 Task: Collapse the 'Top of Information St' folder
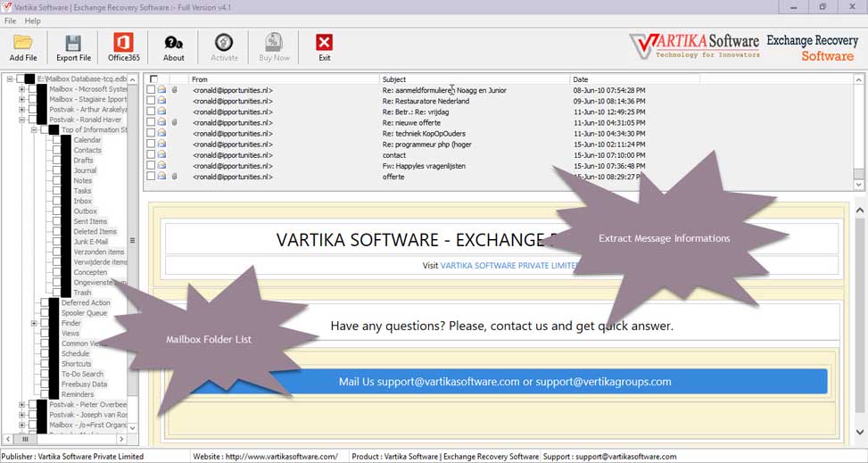[x=34, y=129]
